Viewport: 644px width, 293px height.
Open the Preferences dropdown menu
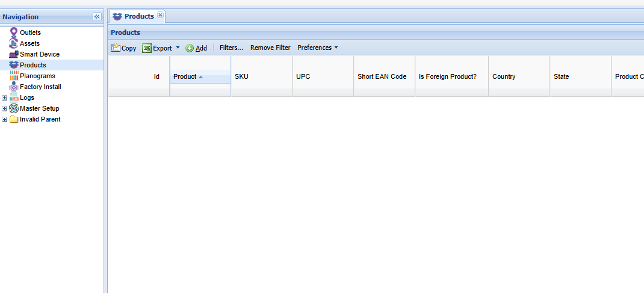pos(317,48)
